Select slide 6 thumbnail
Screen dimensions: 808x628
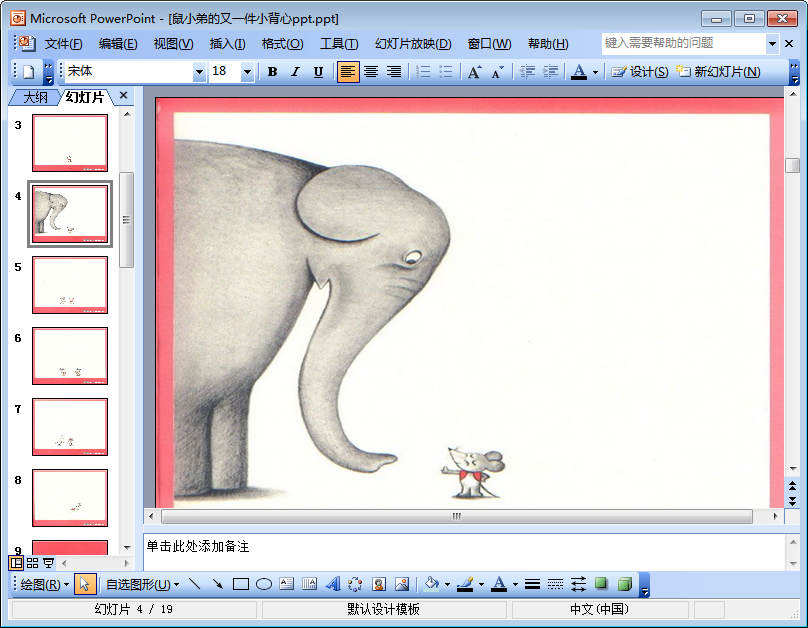(x=70, y=356)
